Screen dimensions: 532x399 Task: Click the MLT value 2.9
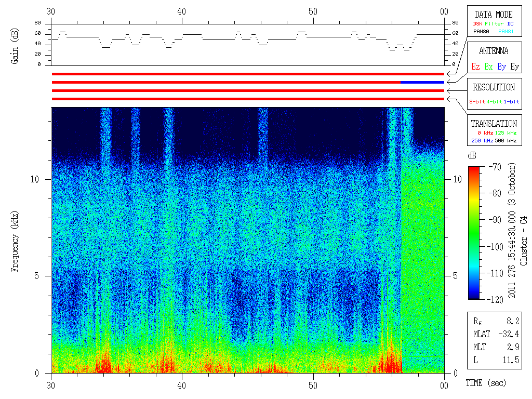click(x=513, y=347)
